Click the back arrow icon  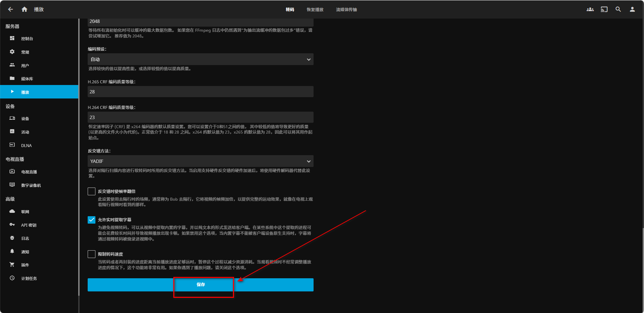[10, 9]
